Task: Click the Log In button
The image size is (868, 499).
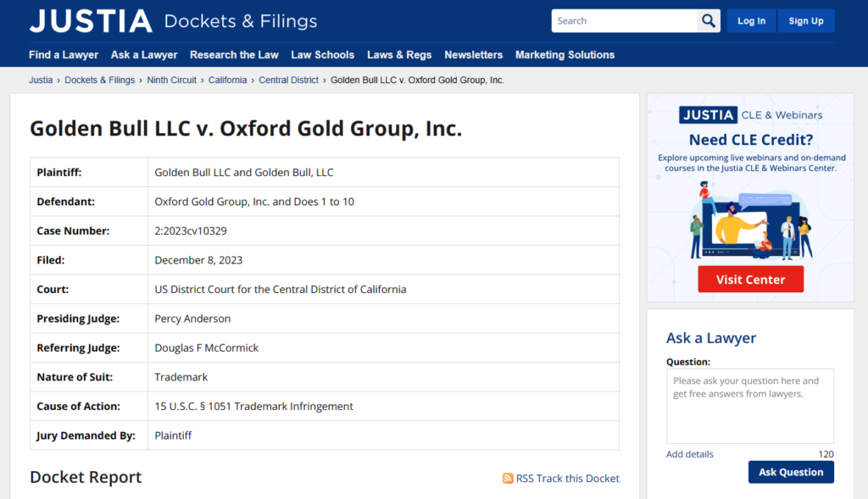Action: pos(751,21)
